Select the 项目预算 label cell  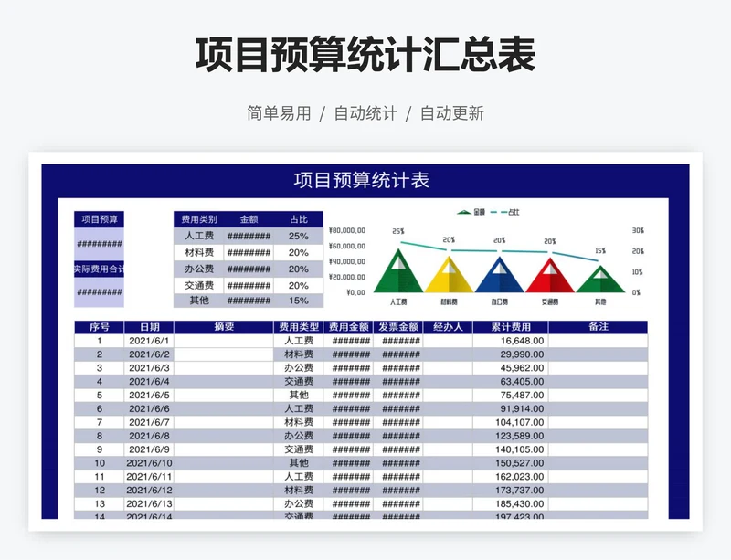(x=99, y=219)
